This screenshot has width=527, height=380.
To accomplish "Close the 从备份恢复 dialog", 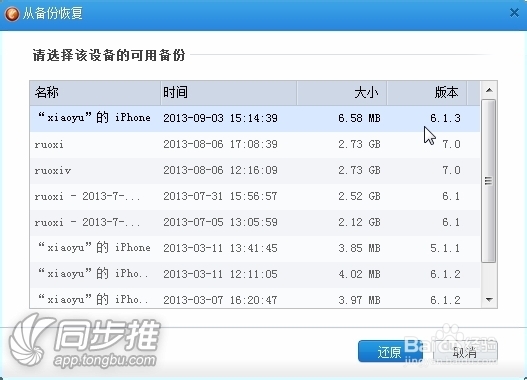I will click(514, 13).
